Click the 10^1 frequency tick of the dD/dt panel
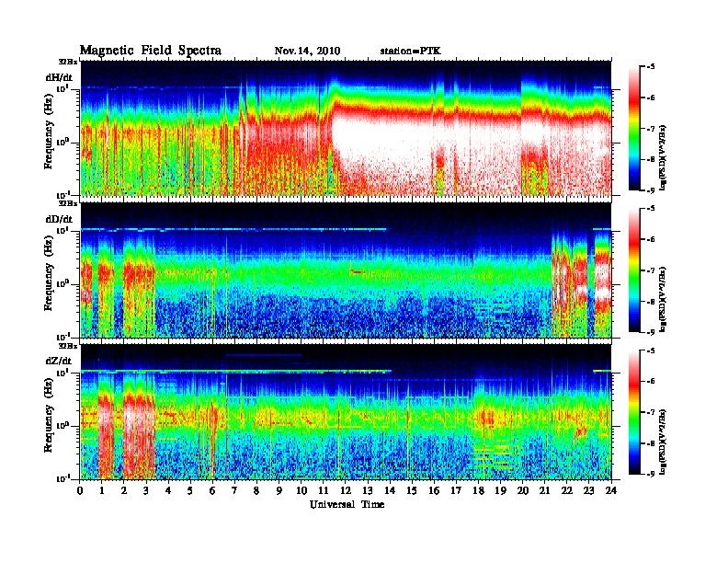Viewport: 728px width, 563px height. [63, 230]
